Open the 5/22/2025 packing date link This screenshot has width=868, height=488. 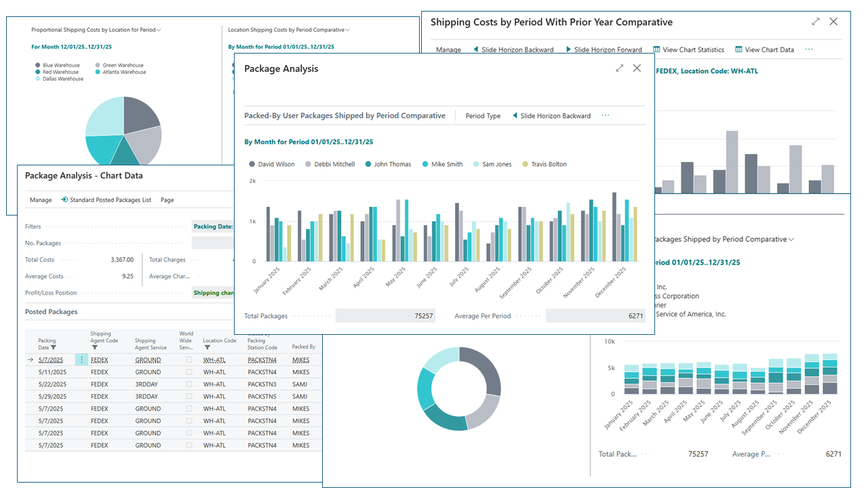pos(52,384)
